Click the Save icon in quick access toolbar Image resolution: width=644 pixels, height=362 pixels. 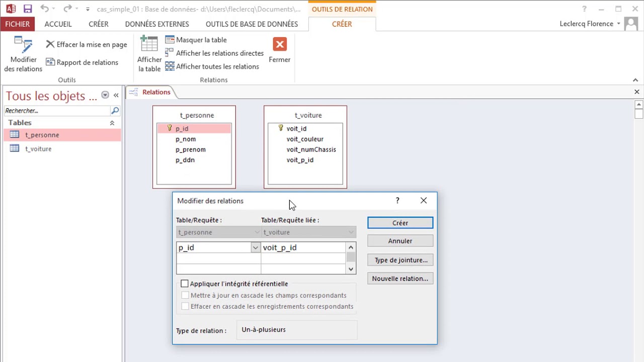28,9
